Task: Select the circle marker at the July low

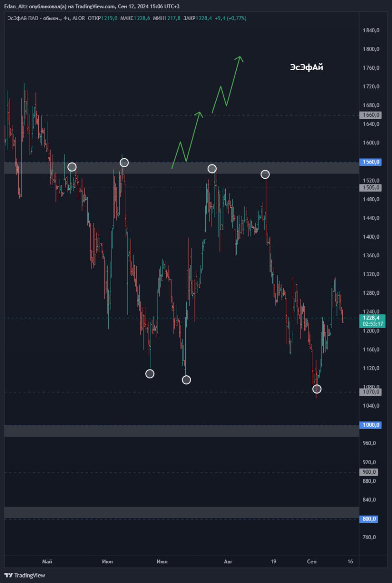Action: [x=186, y=380]
